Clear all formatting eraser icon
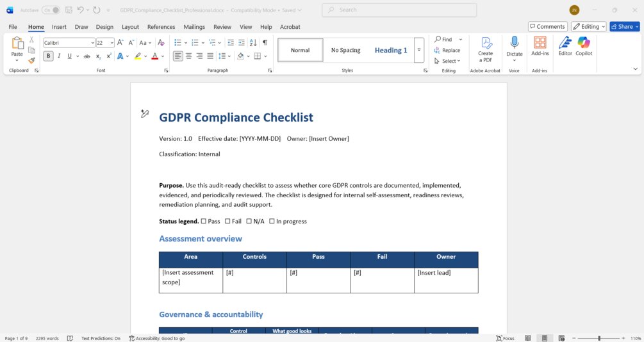This screenshot has height=342, width=644. click(x=161, y=42)
